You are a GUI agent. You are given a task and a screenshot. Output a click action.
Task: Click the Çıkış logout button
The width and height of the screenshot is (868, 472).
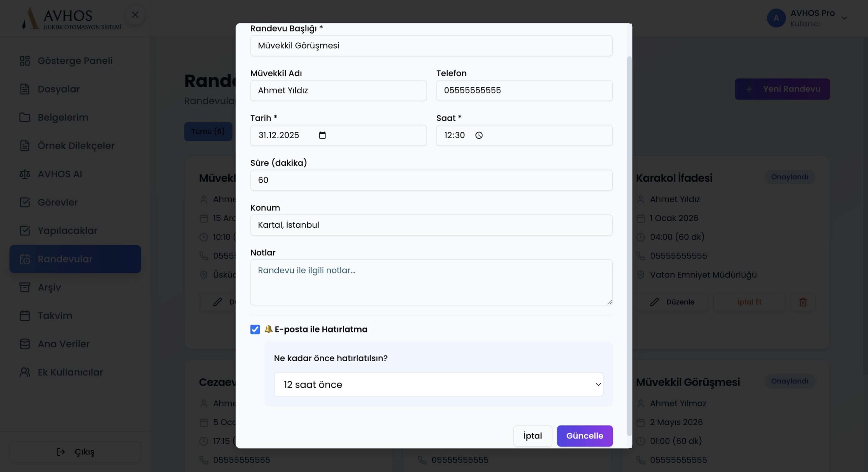pyautogui.click(x=75, y=452)
